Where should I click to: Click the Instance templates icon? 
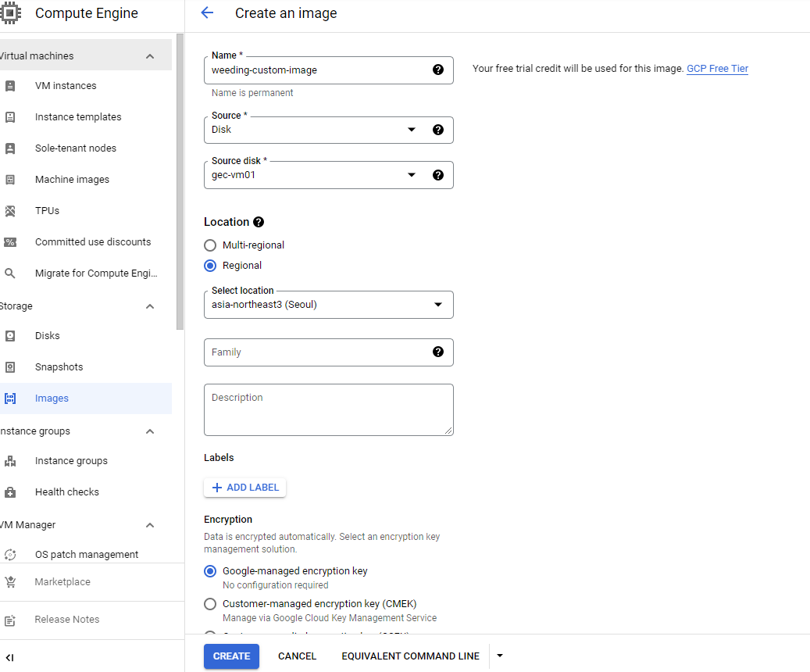[10, 117]
